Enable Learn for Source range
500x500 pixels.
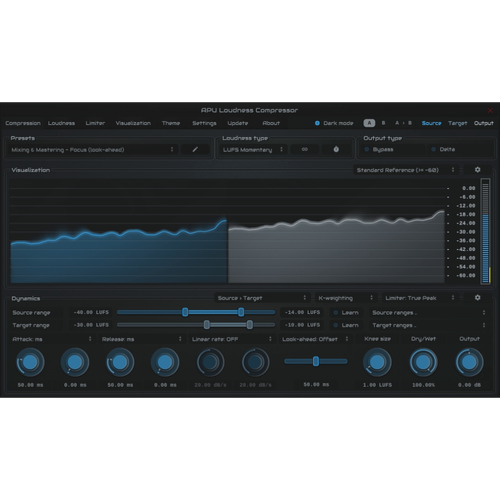(346, 313)
